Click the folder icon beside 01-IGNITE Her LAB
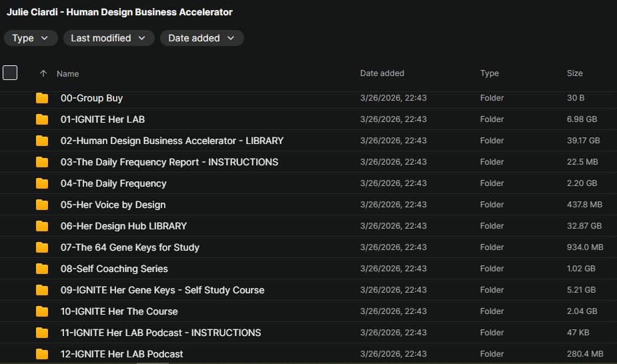 [x=42, y=119]
